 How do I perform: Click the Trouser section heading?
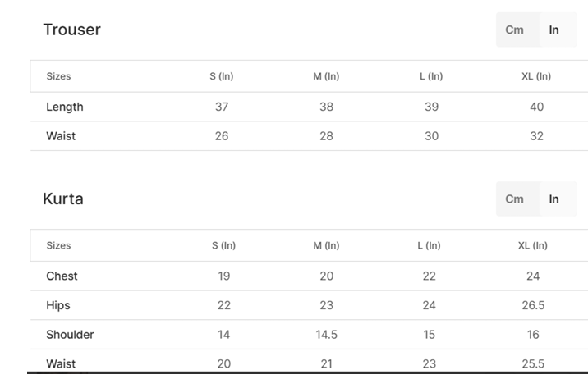pos(71,30)
